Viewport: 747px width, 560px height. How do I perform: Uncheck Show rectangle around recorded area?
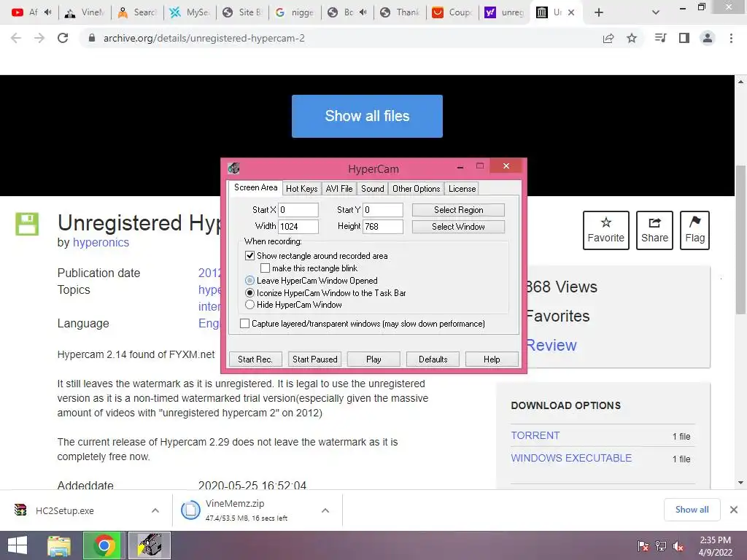(x=249, y=256)
